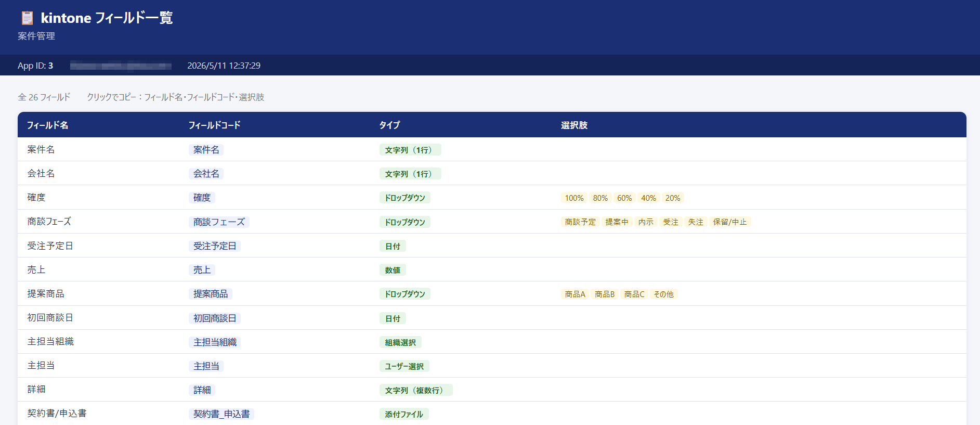Click the 'kintone フィールド一覧' page title
980x425 pixels.
point(107,18)
